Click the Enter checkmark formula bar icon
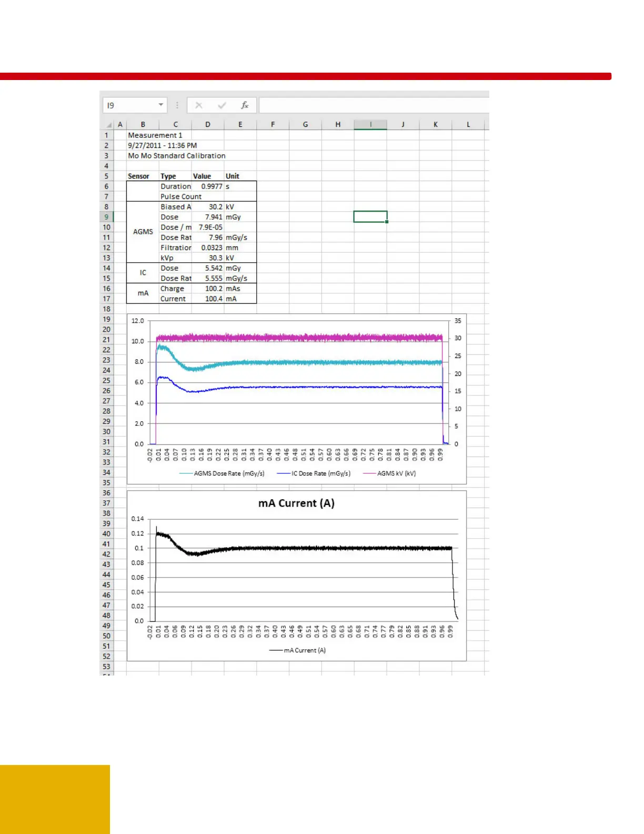 [x=222, y=105]
